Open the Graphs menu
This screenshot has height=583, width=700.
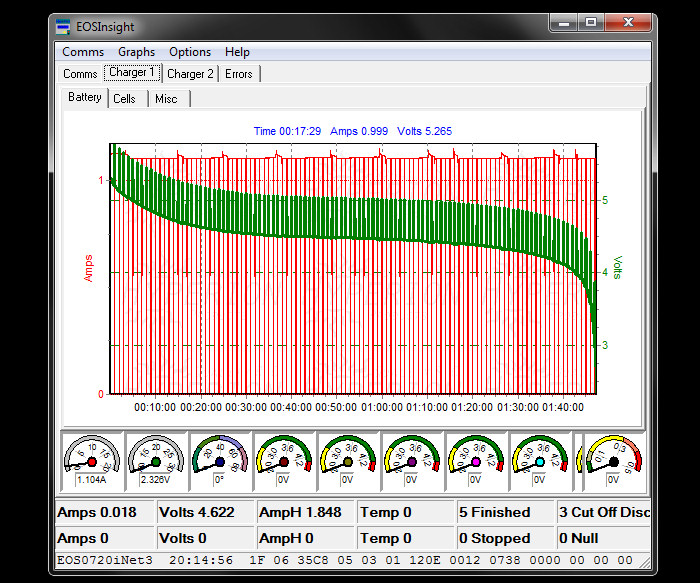coord(136,52)
